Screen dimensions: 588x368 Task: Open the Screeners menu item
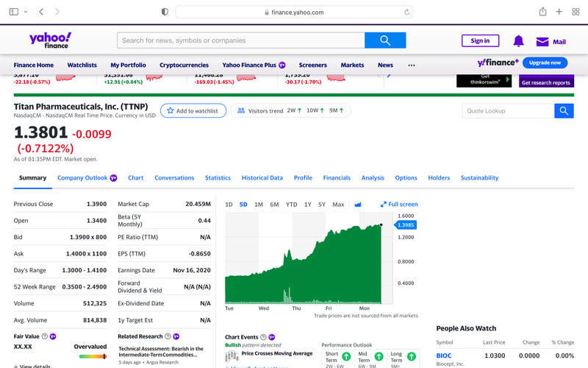pyautogui.click(x=313, y=65)
